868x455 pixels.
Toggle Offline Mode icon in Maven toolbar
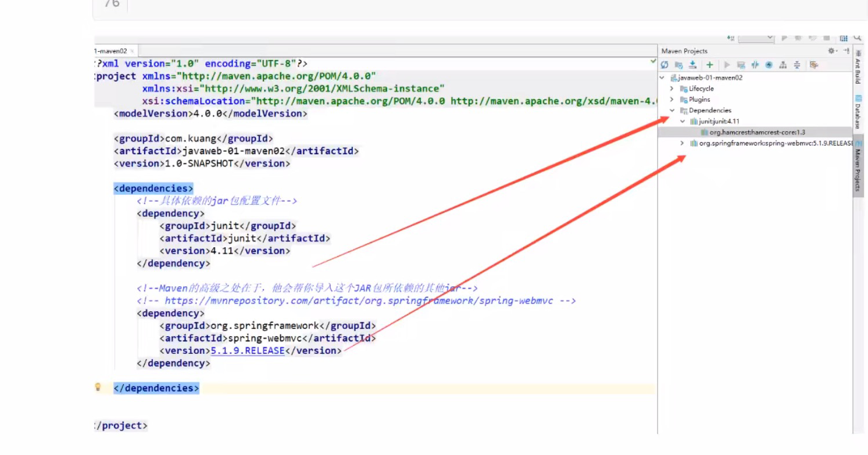[x=755, y=65]
